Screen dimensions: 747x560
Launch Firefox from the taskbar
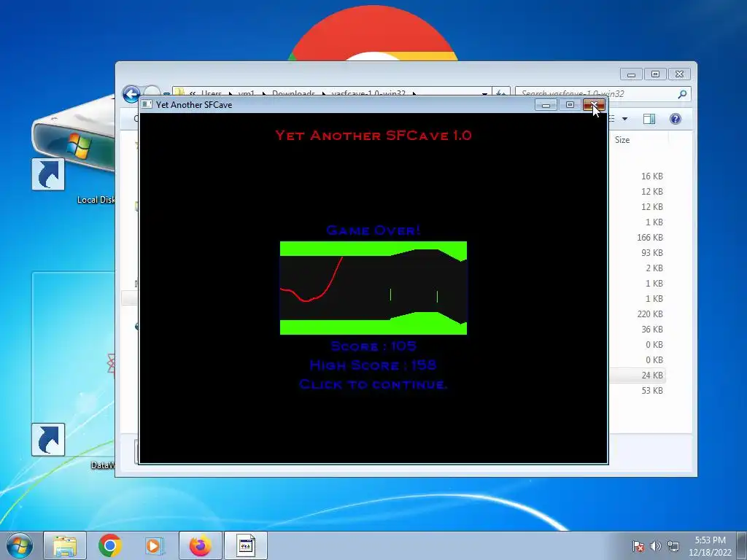pos(200,545)
